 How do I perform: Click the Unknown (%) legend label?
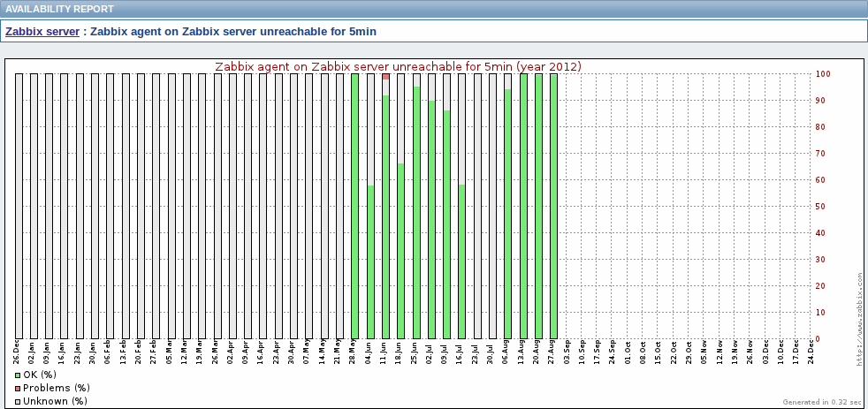[56, 401]
